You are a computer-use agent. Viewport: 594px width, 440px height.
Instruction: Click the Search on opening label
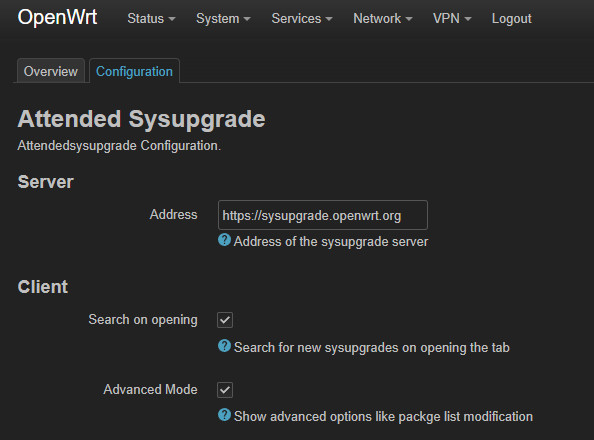pyautogui.click(x=143, y=320)
